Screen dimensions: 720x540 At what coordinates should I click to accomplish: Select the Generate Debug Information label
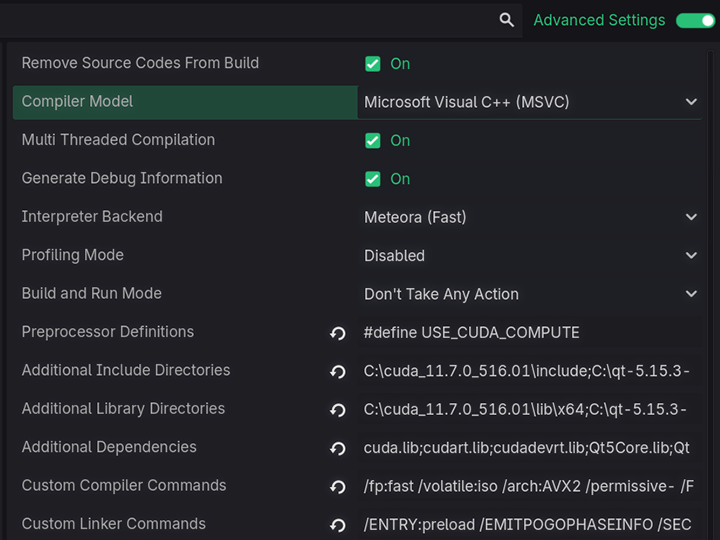coord(122,178)
